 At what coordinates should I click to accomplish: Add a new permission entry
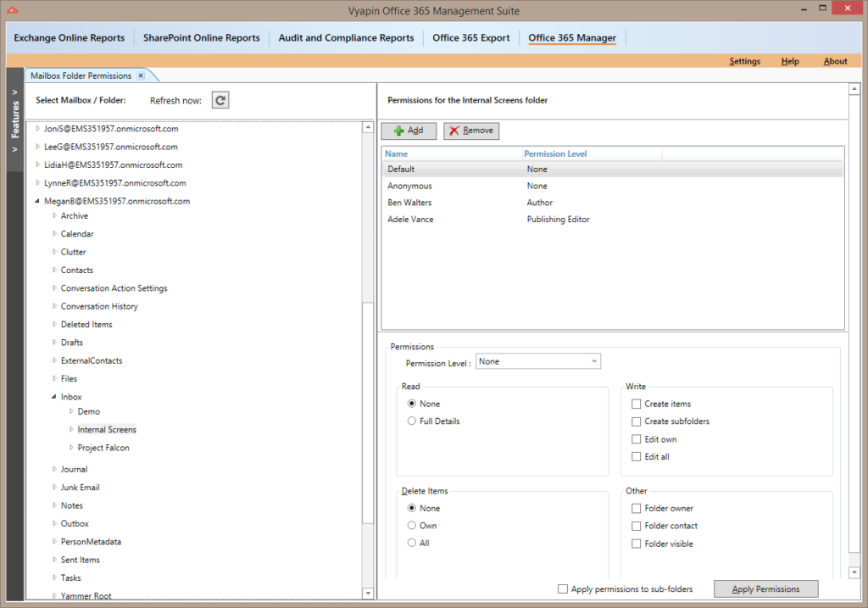pos(409,131)
